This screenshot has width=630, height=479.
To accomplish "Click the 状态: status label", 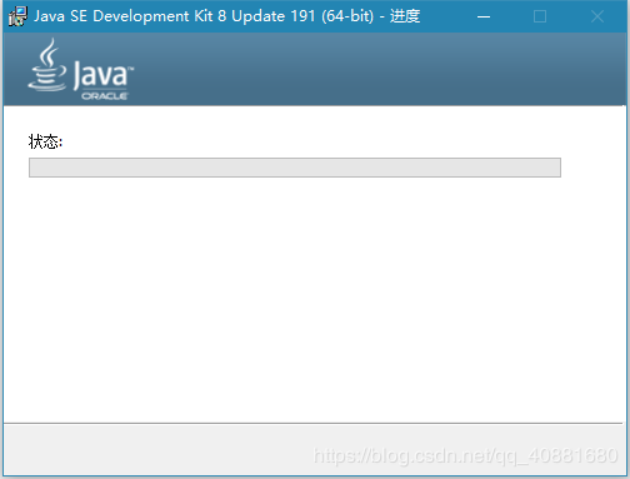I will (45, 142).
